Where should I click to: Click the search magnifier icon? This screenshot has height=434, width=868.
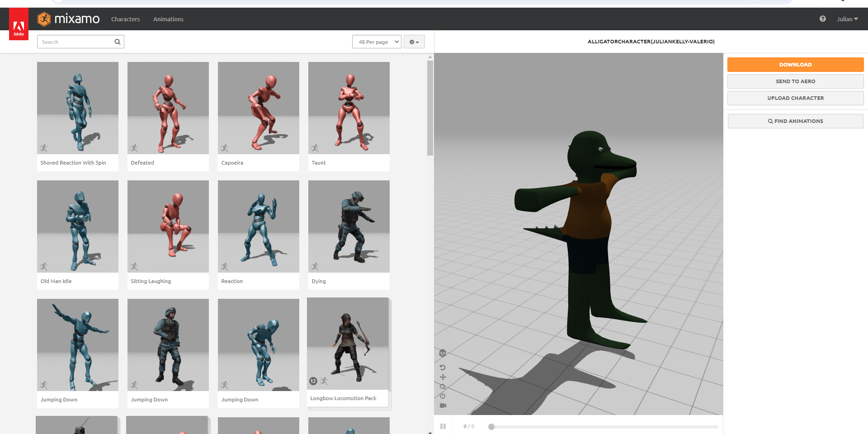click(118, 42)
